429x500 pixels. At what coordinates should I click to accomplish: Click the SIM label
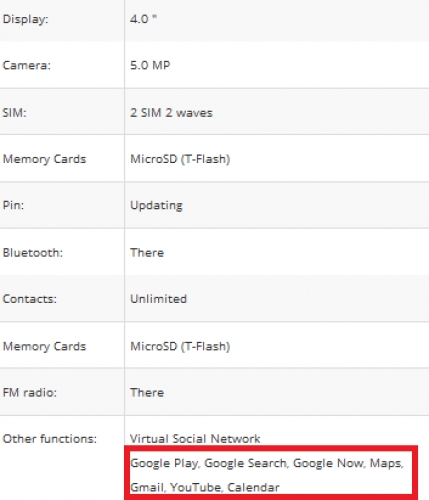click(x=14, y=113)
